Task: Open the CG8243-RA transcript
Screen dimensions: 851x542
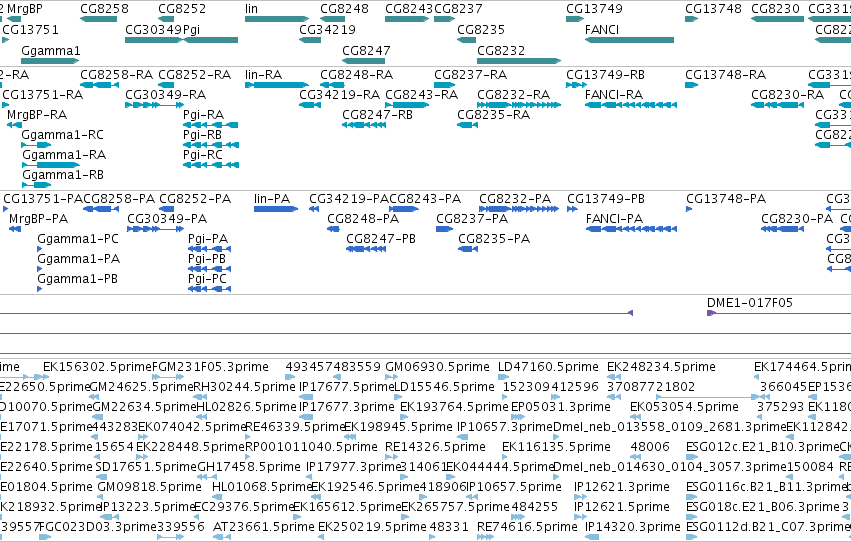Action: click(x=407, y=105)
